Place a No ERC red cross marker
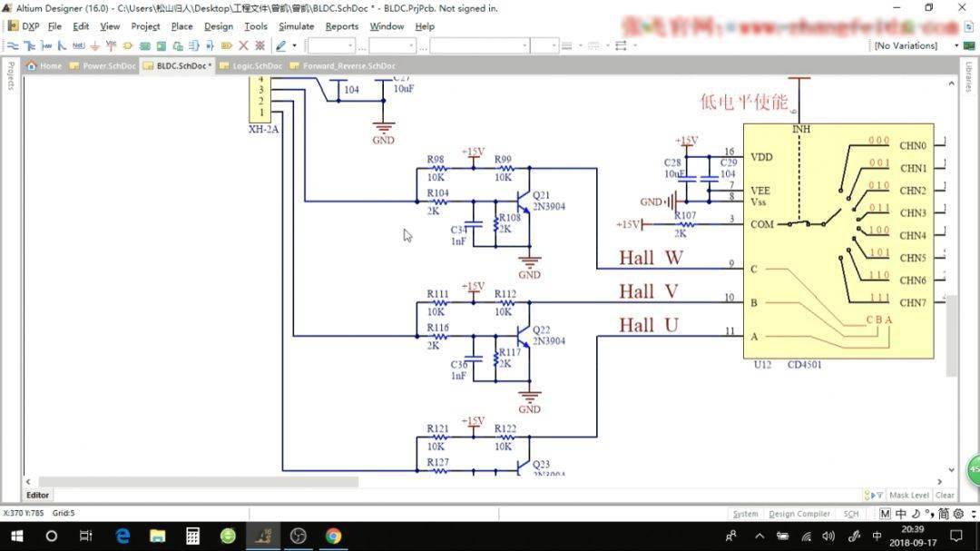980x551 pixels. point(243,45)
